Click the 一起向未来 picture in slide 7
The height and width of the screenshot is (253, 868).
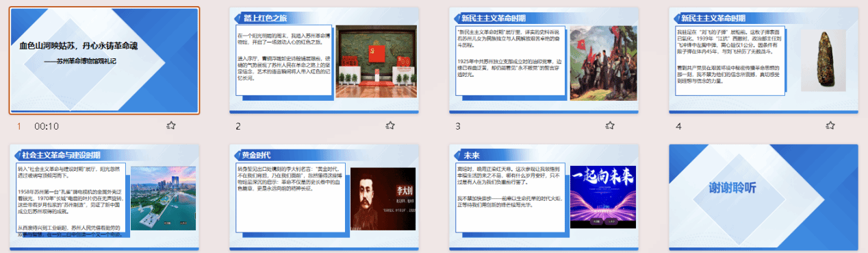[602, 197]
